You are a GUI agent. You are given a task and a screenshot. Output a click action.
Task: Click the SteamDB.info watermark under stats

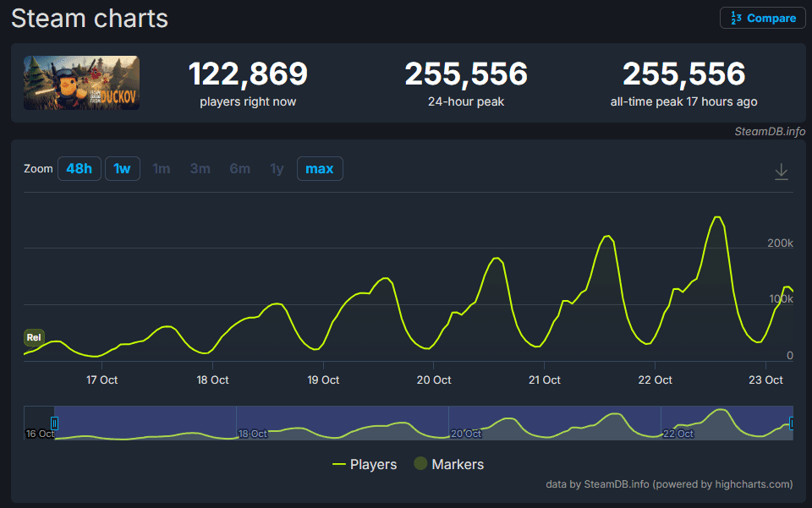770,132
